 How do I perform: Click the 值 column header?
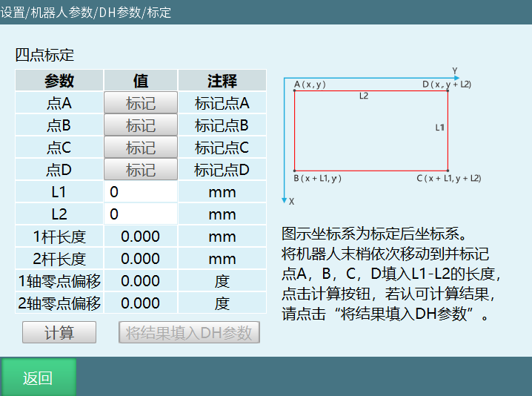[x=141, y=81]
